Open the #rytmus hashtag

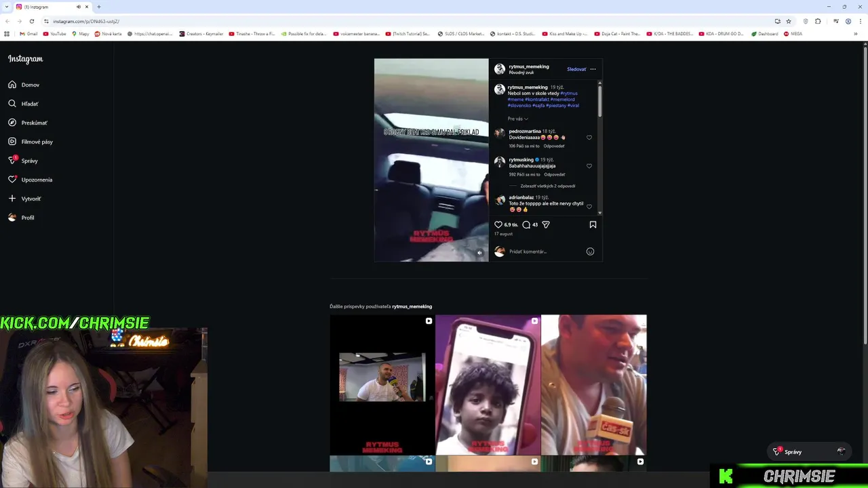click(x=569, y=94)
